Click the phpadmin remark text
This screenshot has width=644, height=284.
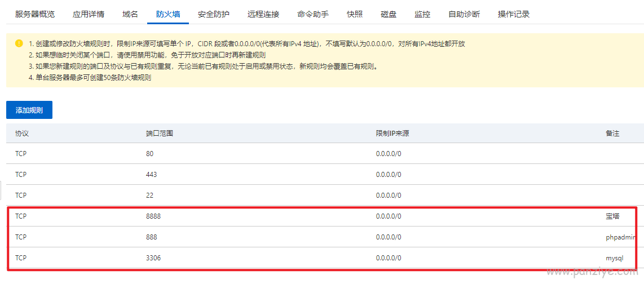coord(621,237)
